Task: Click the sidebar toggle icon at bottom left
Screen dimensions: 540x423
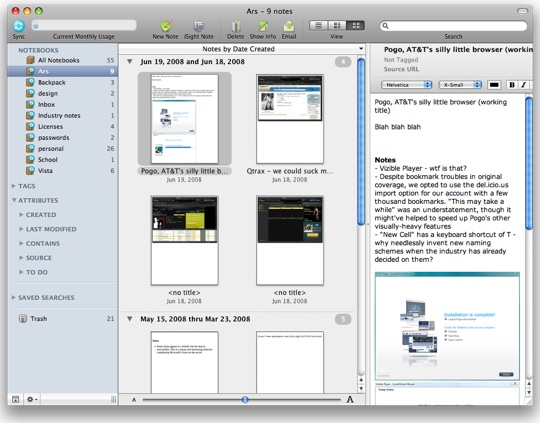Action: [x=15, y=399]
